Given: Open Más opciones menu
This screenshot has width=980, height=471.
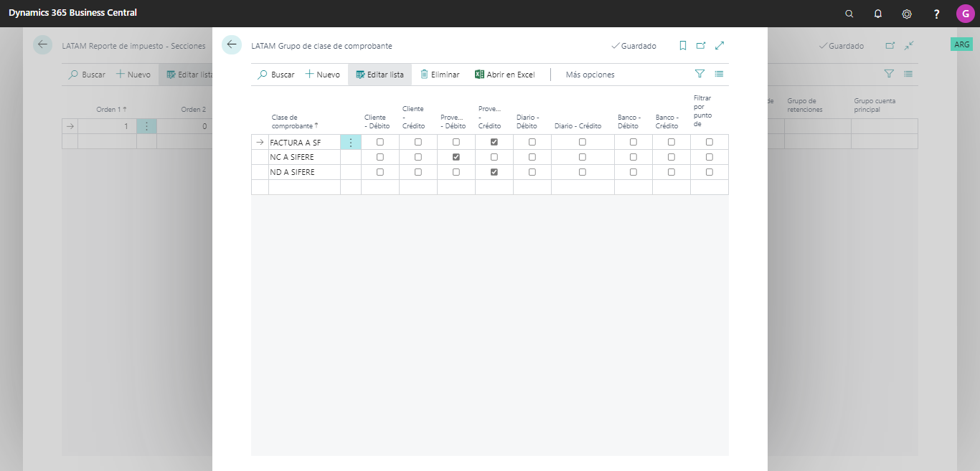Looking at the screenshot, I should point(590,75).
